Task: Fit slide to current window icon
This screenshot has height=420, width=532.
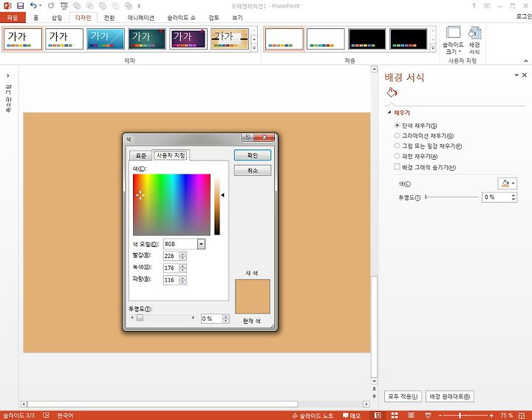Action: click(x=522, y=416)
